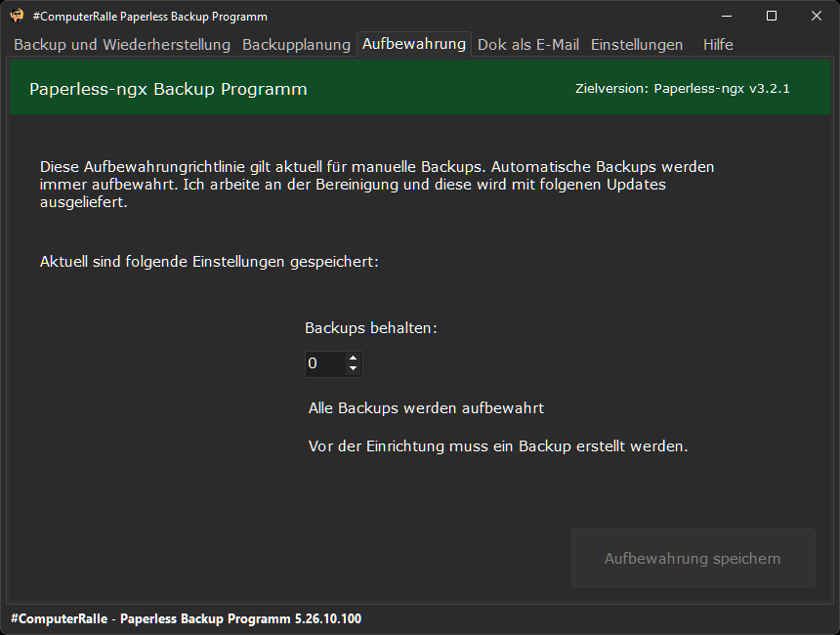Switch to the Backupplanung tab

[x=296, y=45]
